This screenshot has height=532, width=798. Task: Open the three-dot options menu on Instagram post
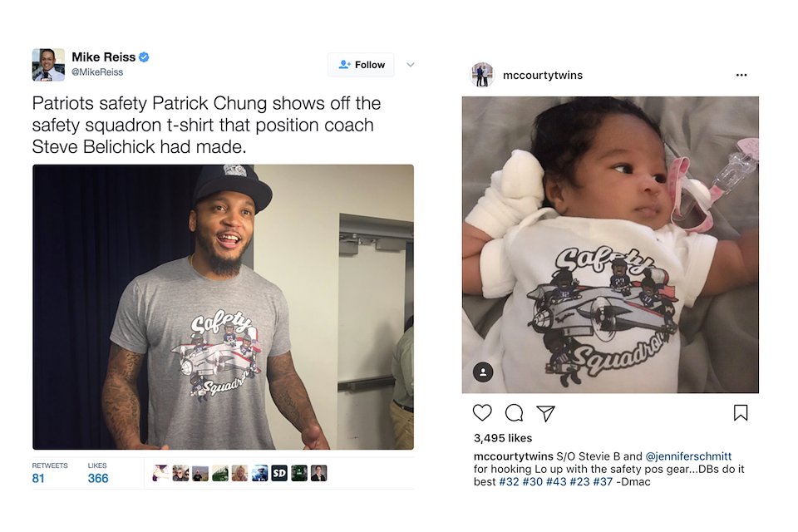741,75
